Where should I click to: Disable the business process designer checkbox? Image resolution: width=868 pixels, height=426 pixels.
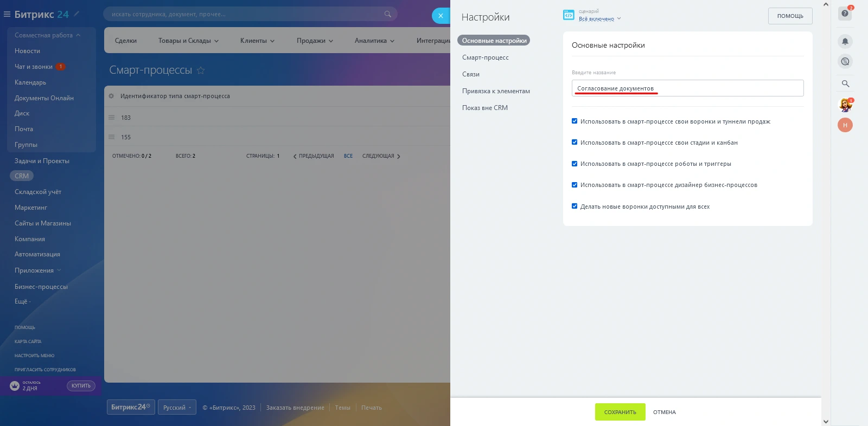575,185
